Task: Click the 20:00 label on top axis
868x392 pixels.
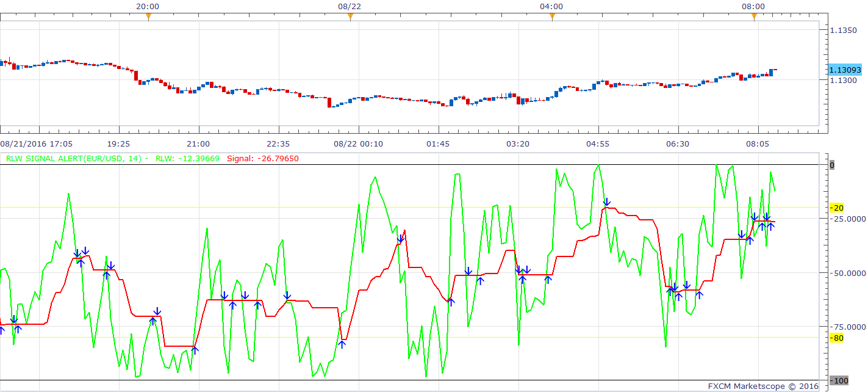Action: [x=148, y=6]
